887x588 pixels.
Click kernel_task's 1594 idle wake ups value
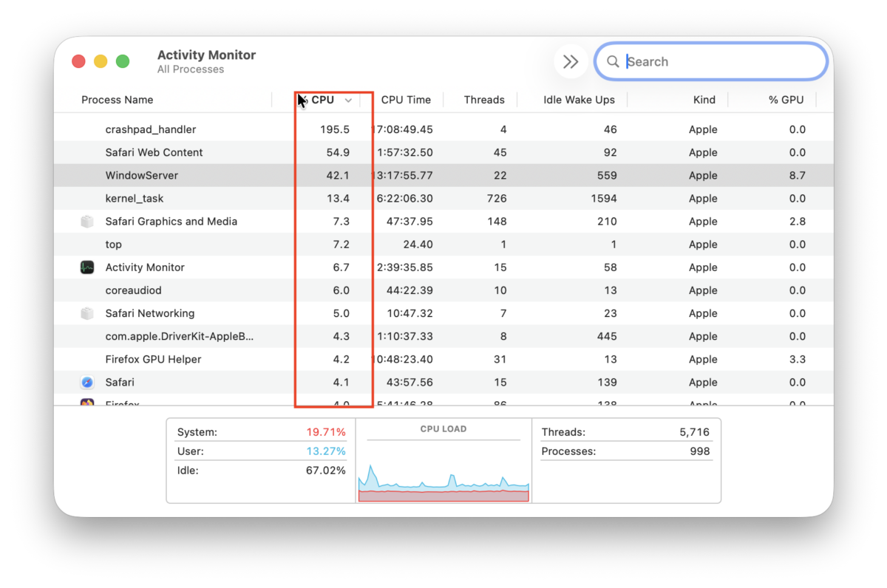coord(604,198)
